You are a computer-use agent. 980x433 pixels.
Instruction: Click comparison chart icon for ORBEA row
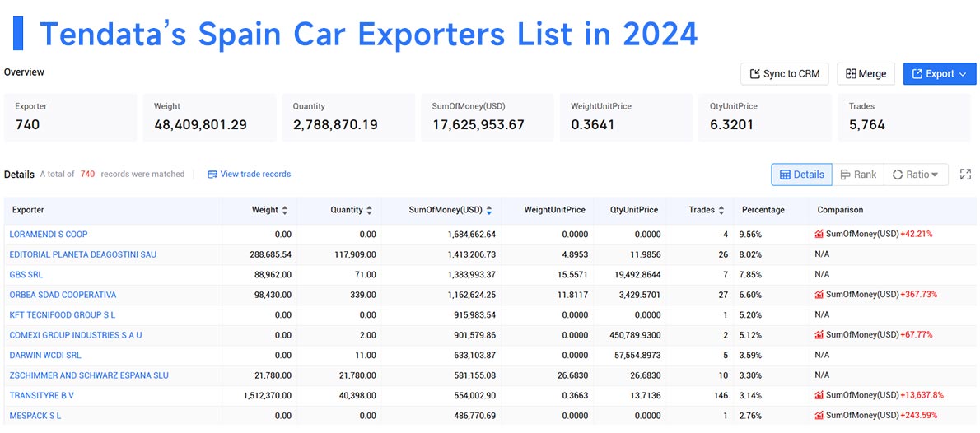(x=819, y=294)
